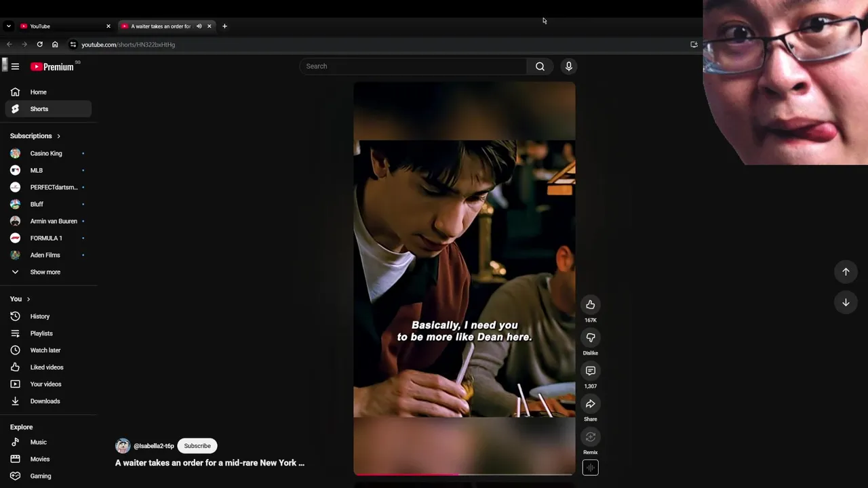
Task: Pause the short by clicking the video
Action: (x=465, y=279)
